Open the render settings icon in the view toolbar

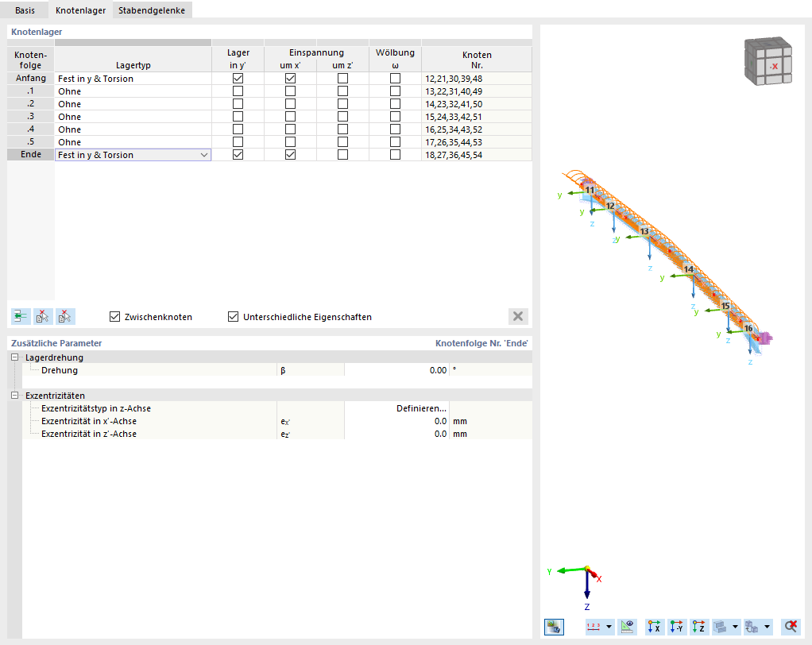554,627
